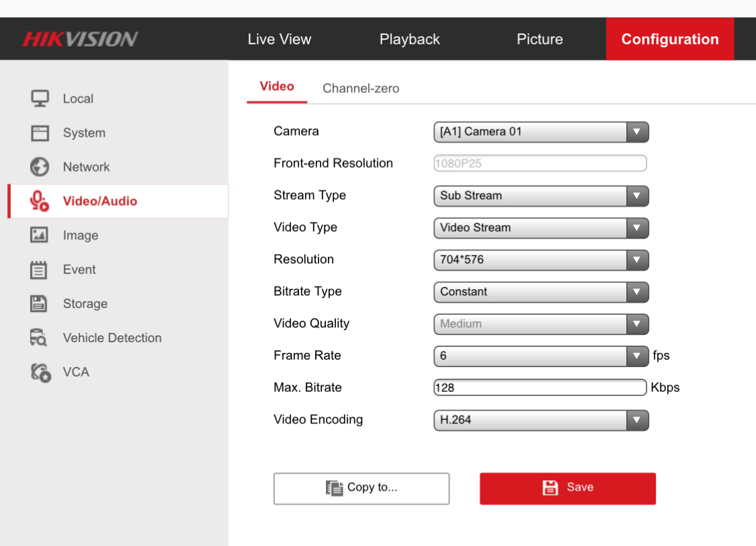
Task: Click the Storage floppy disk icon
Action: click(40, 303)
